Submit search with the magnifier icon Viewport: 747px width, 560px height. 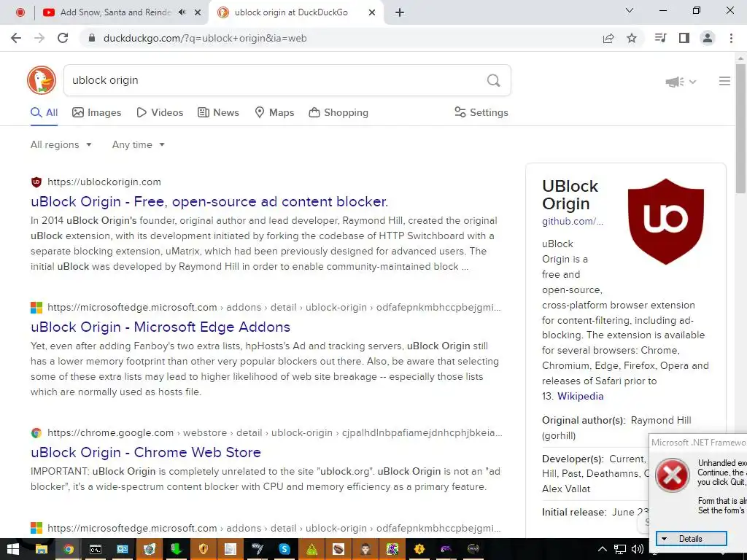tap(494, 80)
